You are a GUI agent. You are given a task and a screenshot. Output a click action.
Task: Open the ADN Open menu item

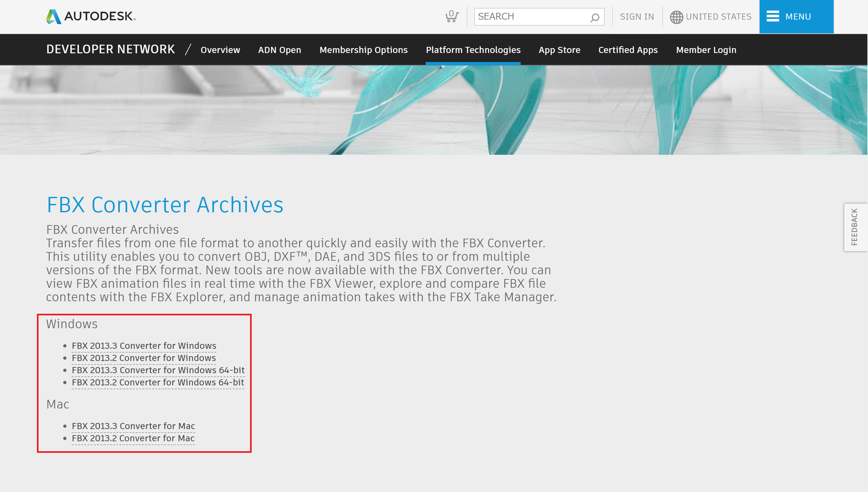tap(279, 50)
